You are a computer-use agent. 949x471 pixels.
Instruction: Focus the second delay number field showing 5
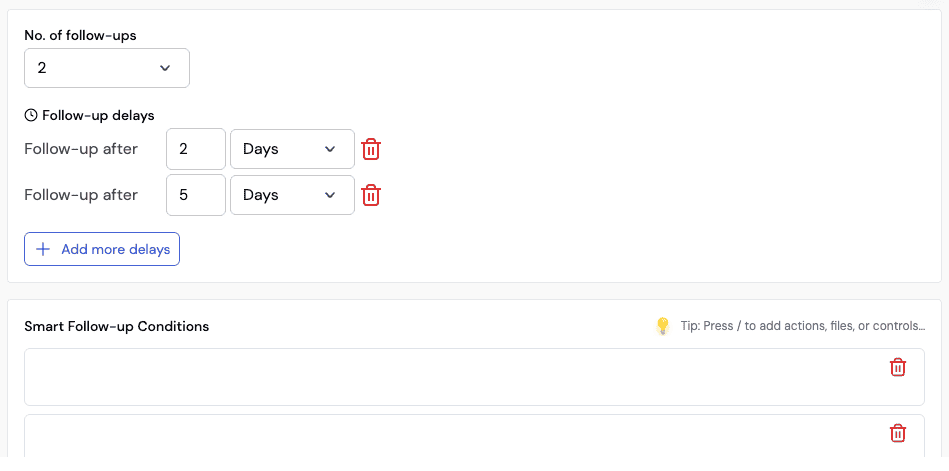pos(195,195)
